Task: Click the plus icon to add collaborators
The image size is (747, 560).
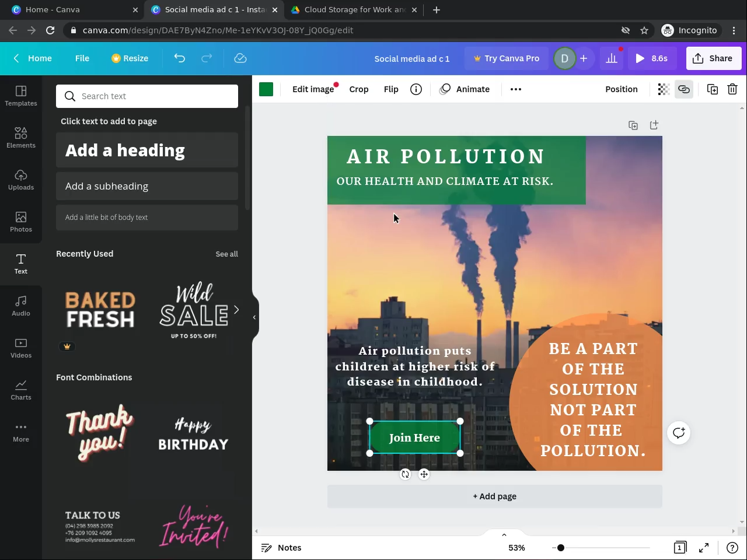Action: [584, 58]
